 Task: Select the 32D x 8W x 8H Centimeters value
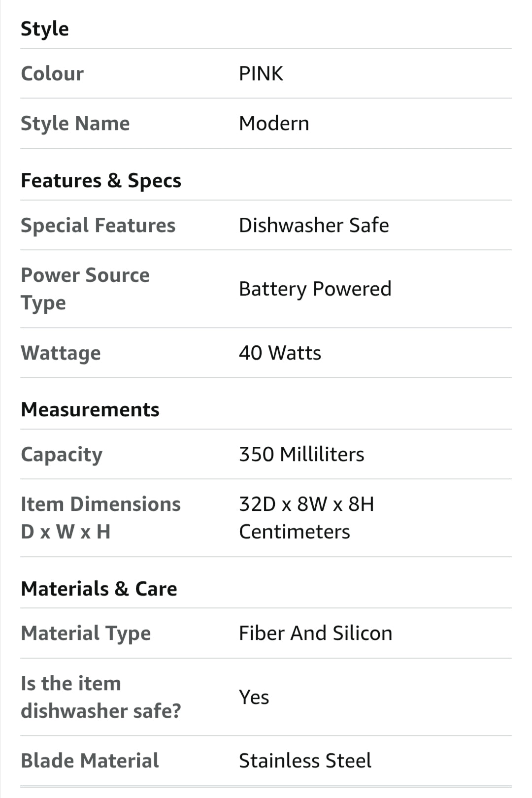(x=306, y=518)
